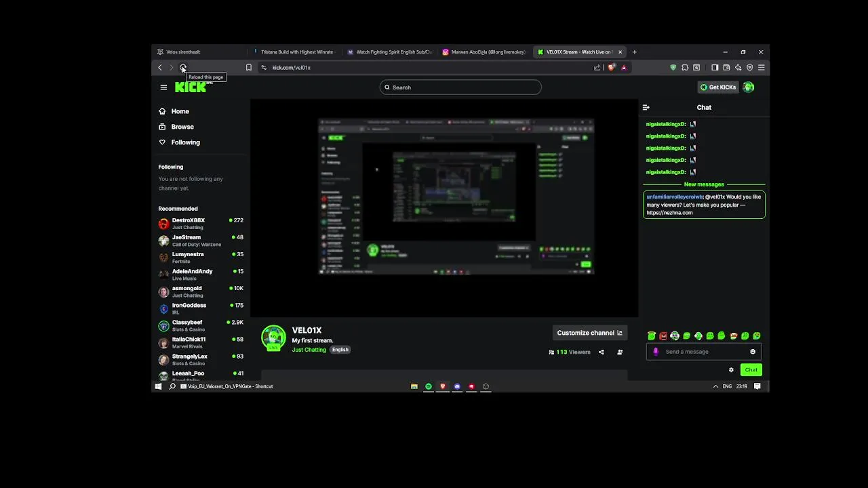868x488 pixels.
Task: Click Customize channel button
Action: point(589,333)
